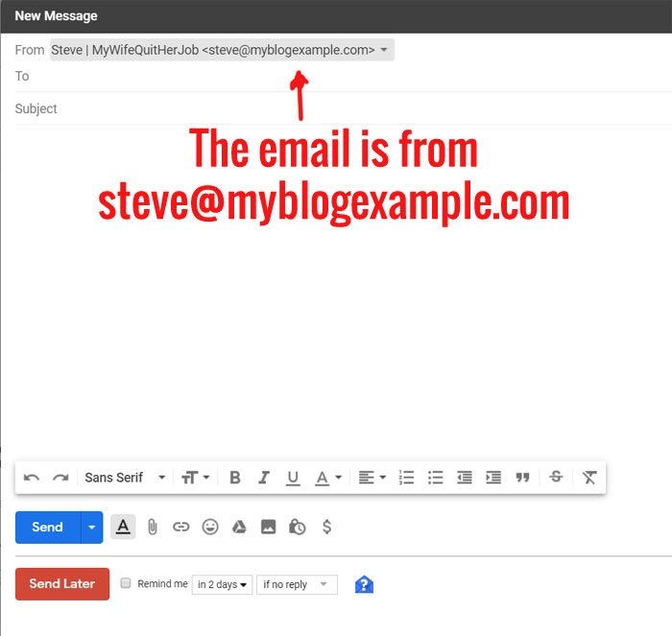The width and height of the screenshot is (672, 636).
Task: Remove formatting from text
Action: pos(589,478)
